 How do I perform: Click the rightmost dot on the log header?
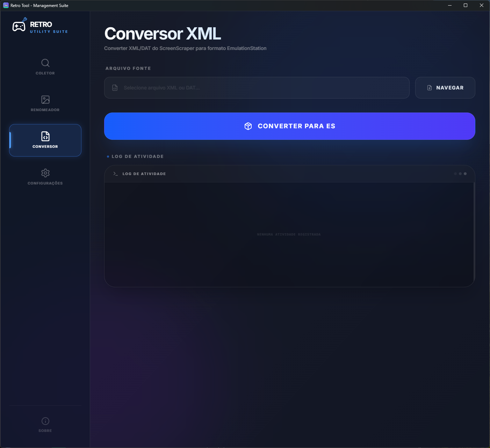[x=465, y=173]
